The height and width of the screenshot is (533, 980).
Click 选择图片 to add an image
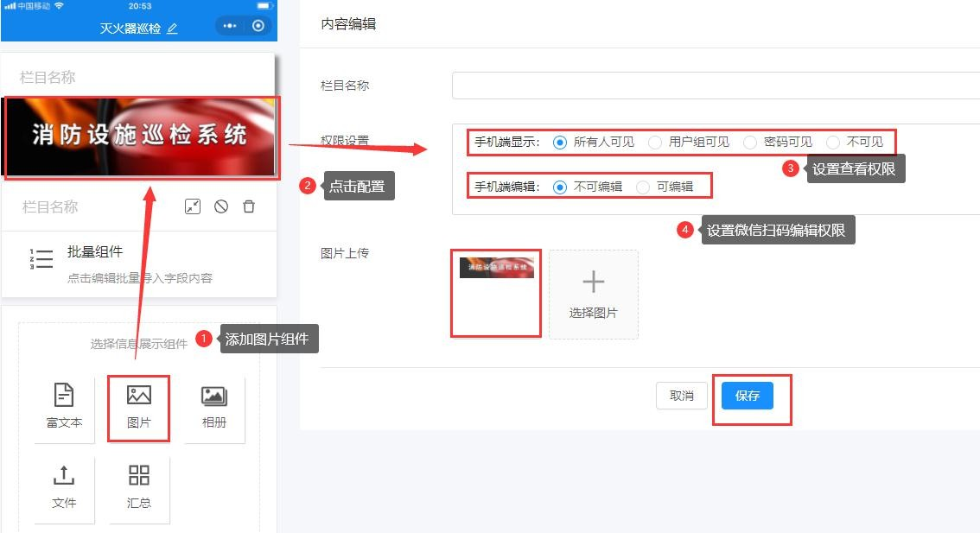594,294
